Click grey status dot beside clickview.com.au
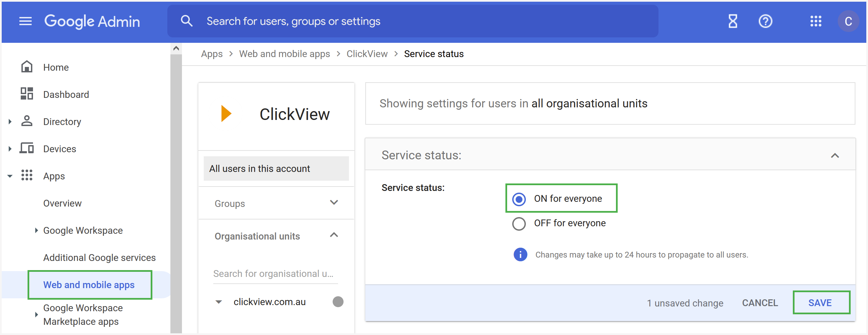The image size is (868, 335). pyautogui.click(x=338, y=302)
